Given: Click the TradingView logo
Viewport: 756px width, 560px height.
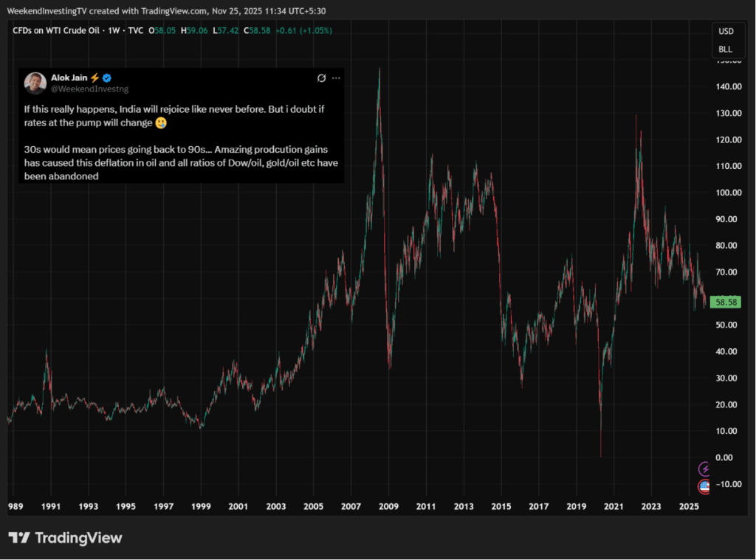Looking at the screenshot, I should click(65, 538).
